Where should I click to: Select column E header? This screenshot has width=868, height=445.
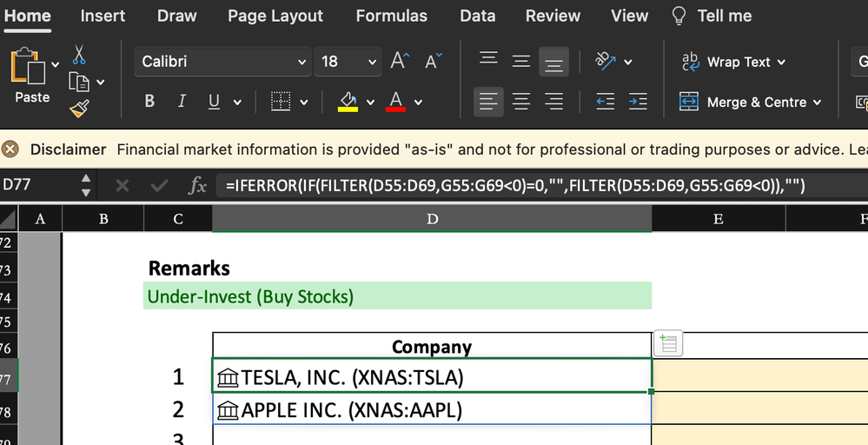tap(719, 219)
